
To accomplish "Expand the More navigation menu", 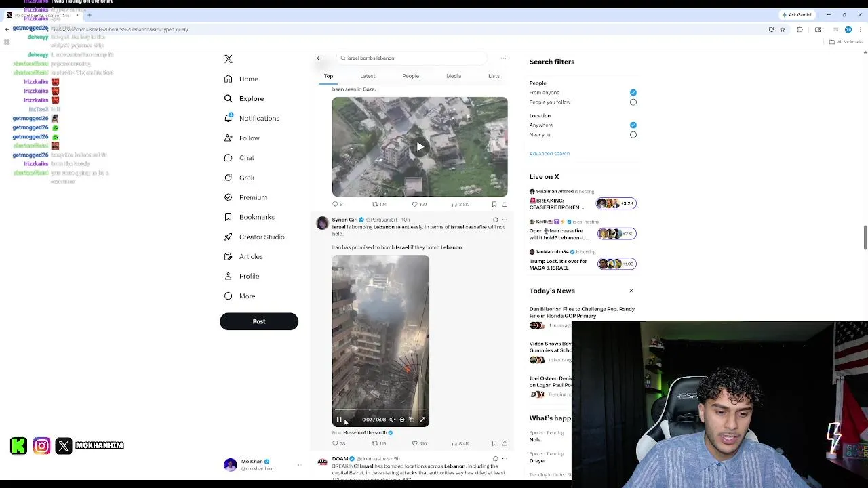I will 240,296.
